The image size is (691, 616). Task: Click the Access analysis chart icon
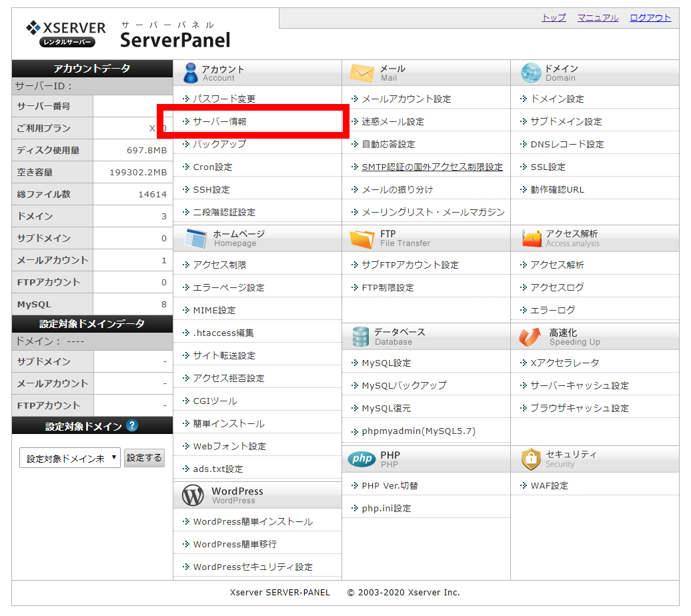coord(532,239)
